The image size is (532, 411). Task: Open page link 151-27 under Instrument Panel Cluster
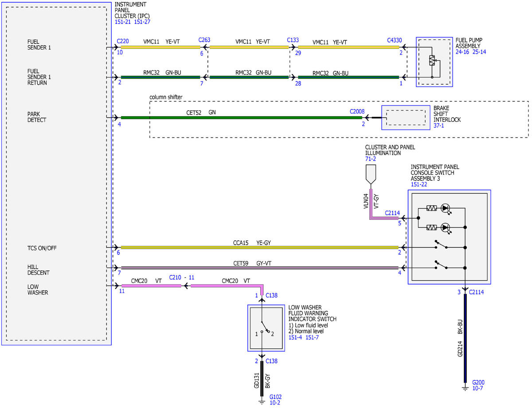(143, 22)
